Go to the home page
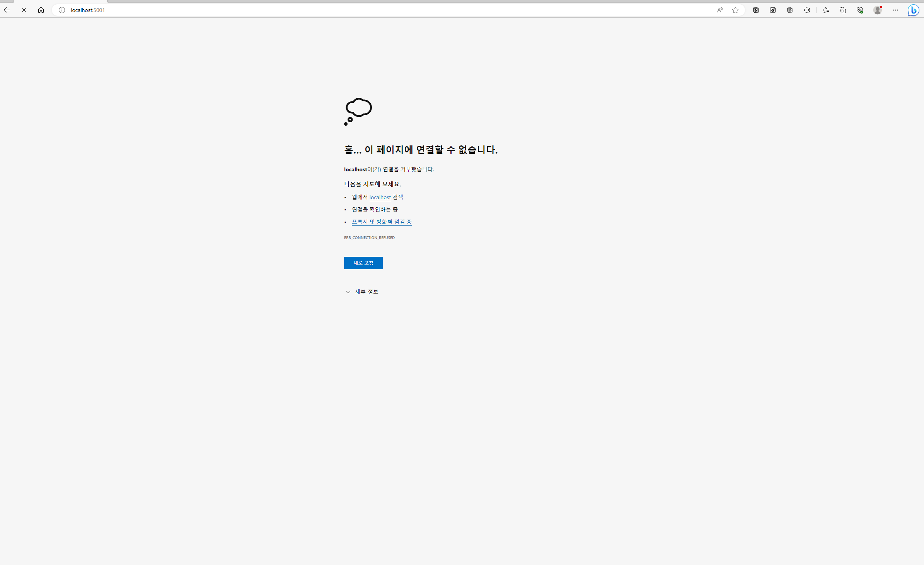 (41, 10)
